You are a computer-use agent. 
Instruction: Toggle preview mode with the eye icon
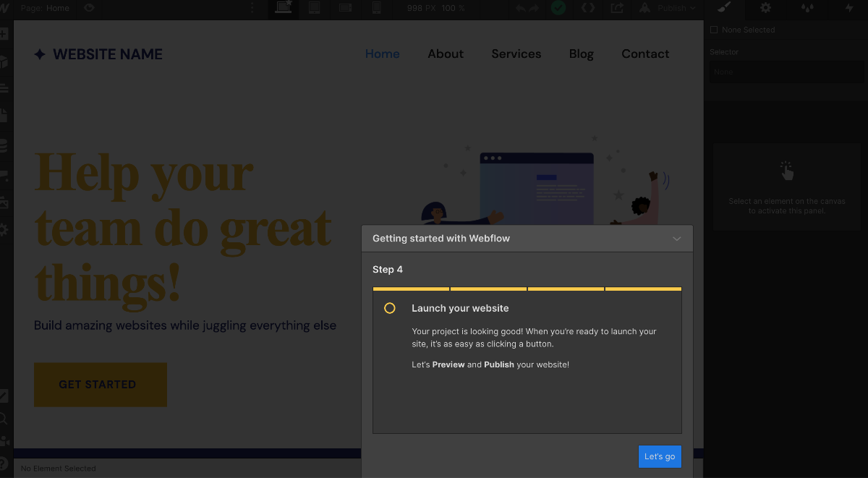pyautogui.click(x=89, y=8)
